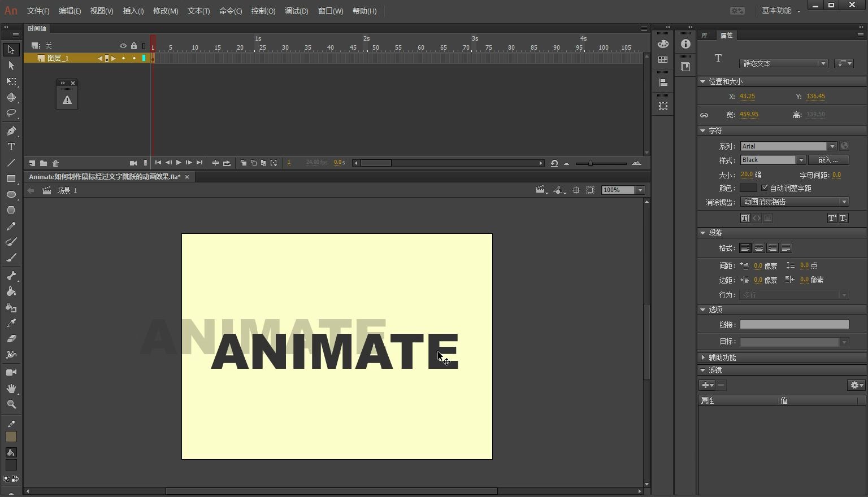Delete the selected layer with the trash icon
This screenshot has height=497, width=868.
point(55,163)
